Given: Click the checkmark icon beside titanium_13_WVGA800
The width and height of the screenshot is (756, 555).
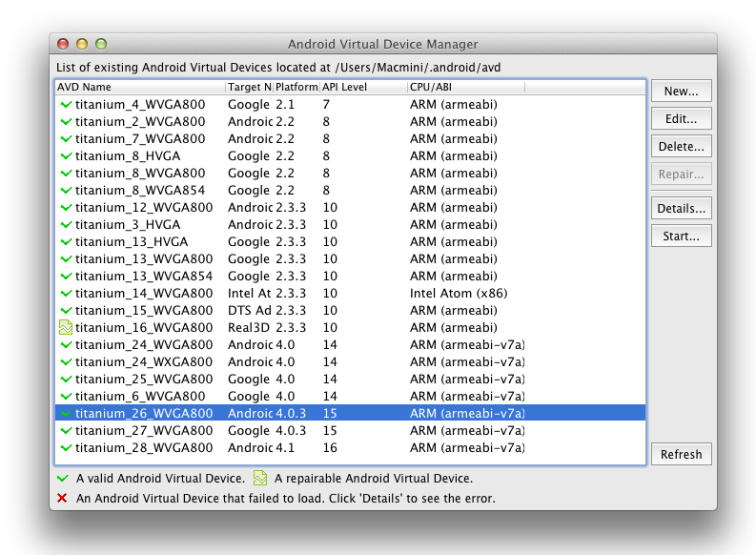Looking at the screenshot, I should tap(66, 258).
